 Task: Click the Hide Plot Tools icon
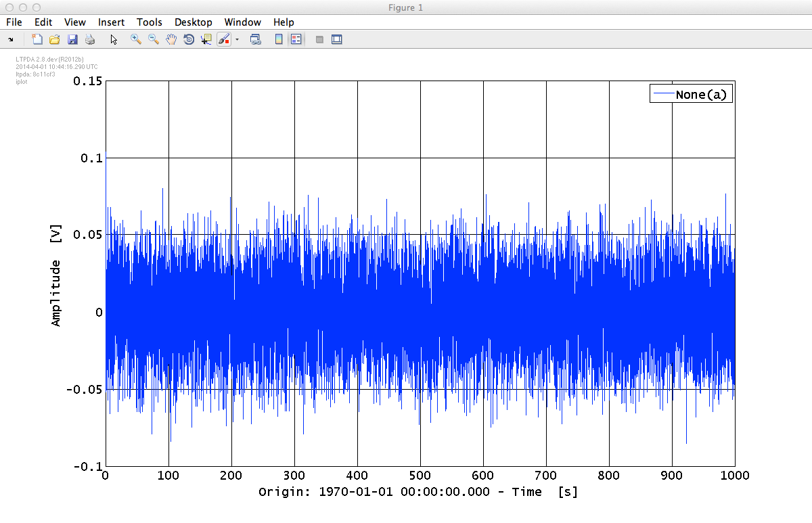[319, 40]
